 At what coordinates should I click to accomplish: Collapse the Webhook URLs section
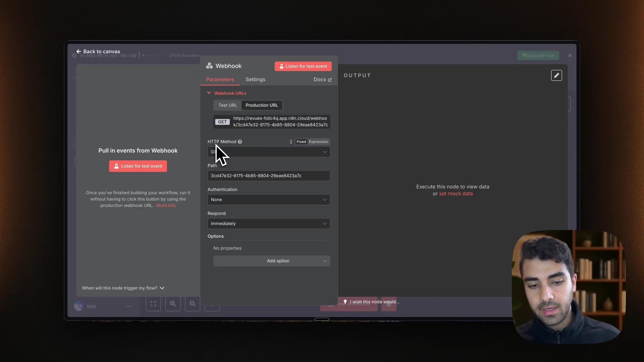click(x=209, y=93)
